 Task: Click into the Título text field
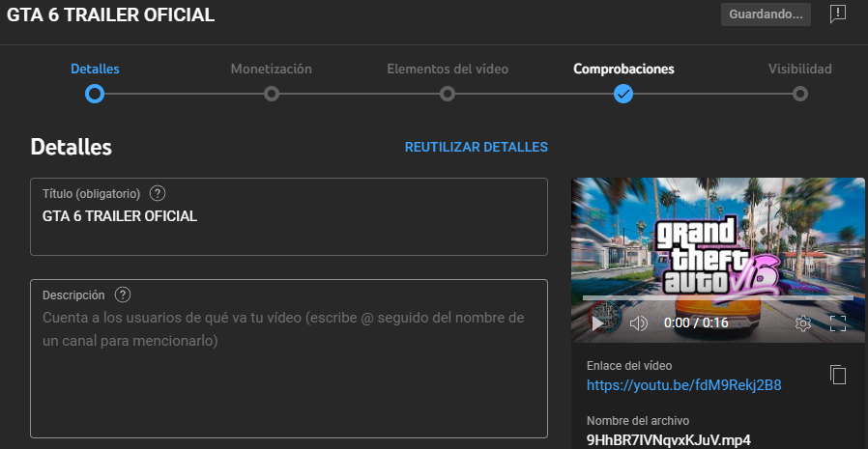[x=289, y=216]
